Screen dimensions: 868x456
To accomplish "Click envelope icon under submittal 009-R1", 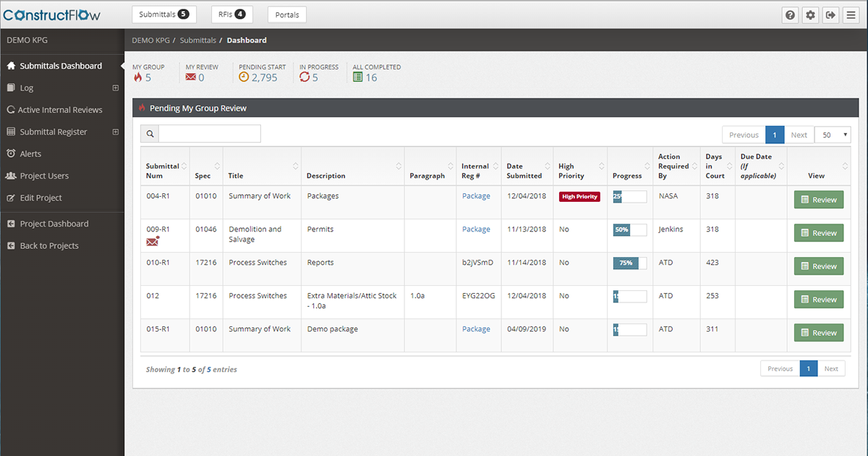I will (x=153, y=241).
